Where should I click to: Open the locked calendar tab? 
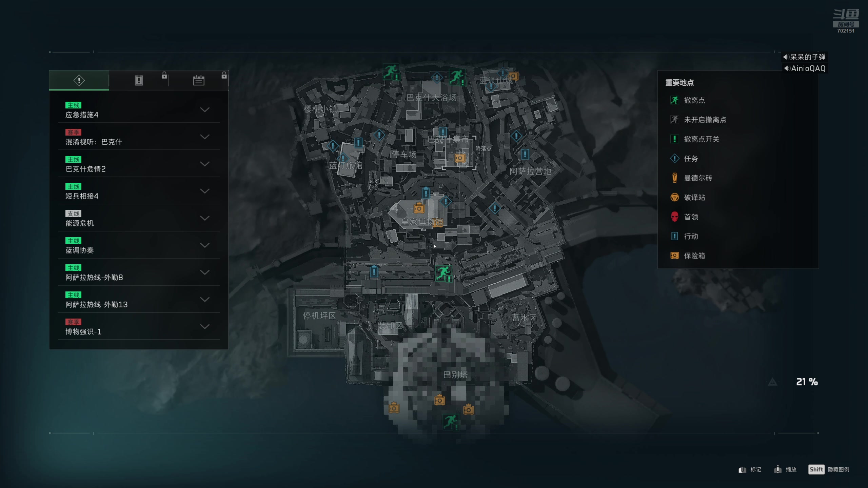(x=199, y=80)
